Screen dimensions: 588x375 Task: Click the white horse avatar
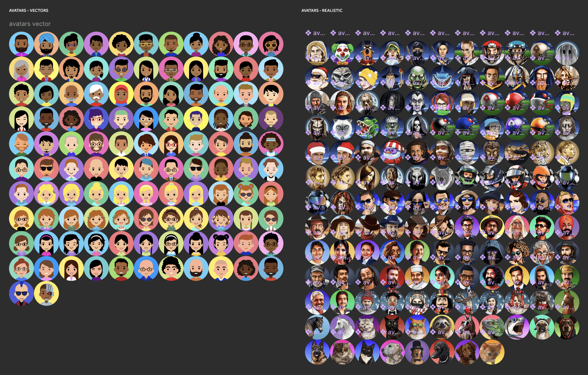coord(342,327)
